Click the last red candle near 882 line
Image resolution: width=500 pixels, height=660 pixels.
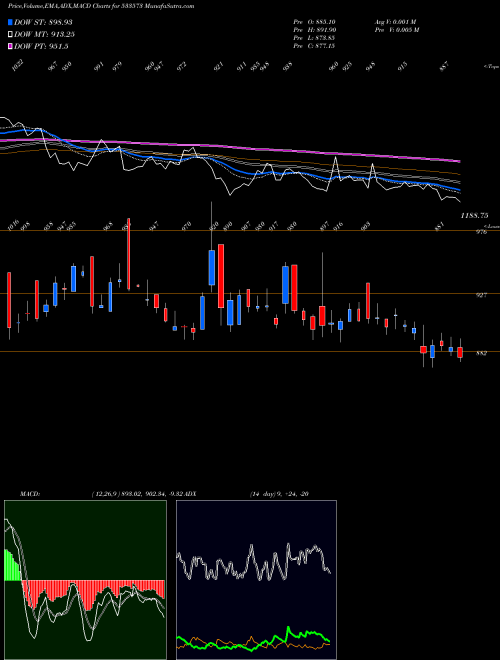[460, 352]
